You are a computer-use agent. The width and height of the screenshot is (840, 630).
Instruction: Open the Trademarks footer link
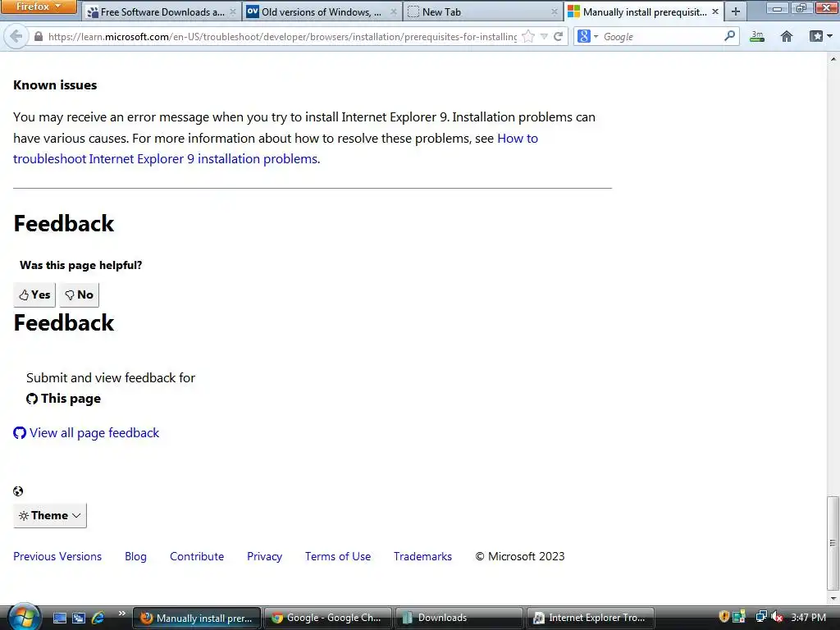422,556
